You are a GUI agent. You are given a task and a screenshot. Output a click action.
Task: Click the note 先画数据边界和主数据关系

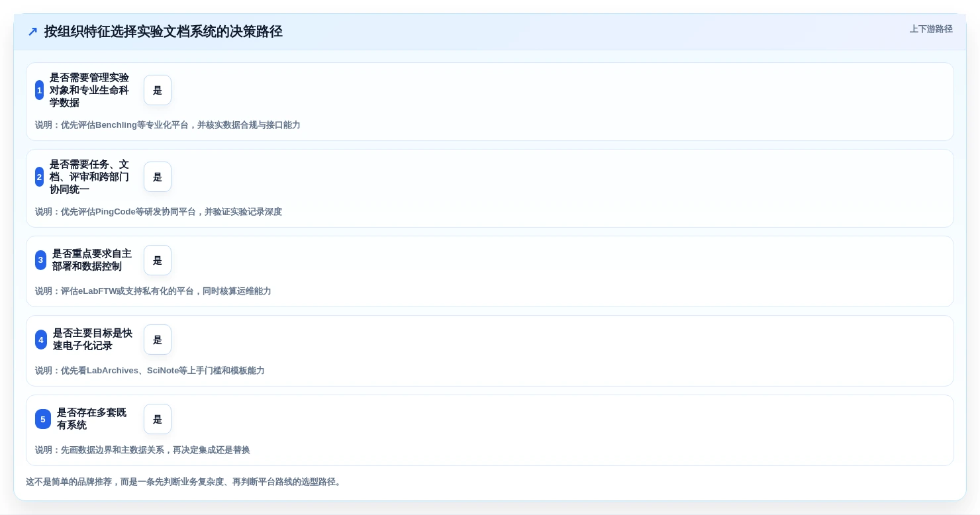pyautogui.click(x=142, y=450)
